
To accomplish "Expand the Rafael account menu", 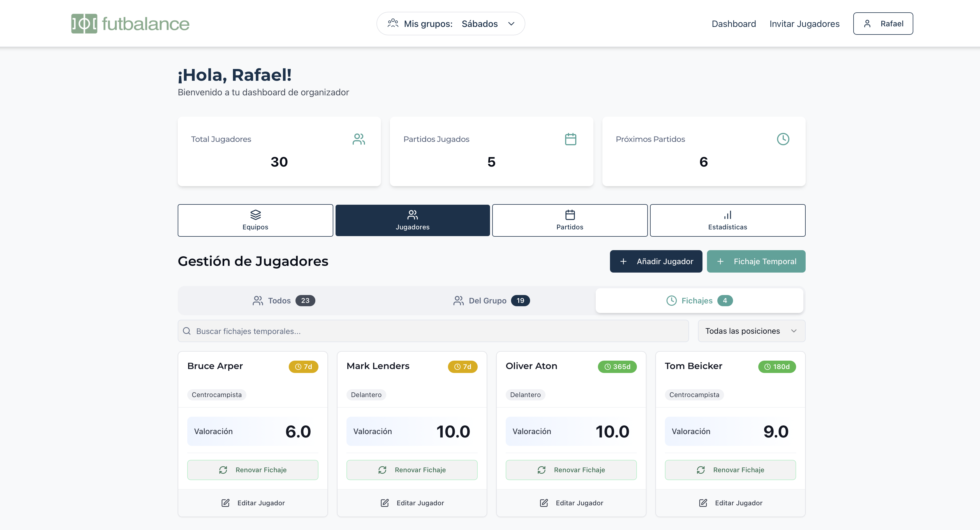I will (883, 23).
